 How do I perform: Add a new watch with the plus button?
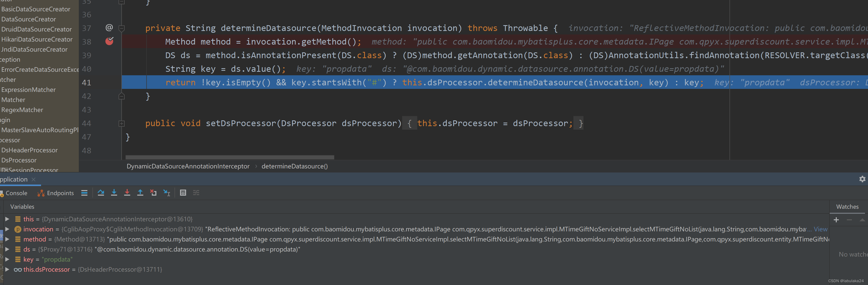pyautogui.click(x=836, y=220)
